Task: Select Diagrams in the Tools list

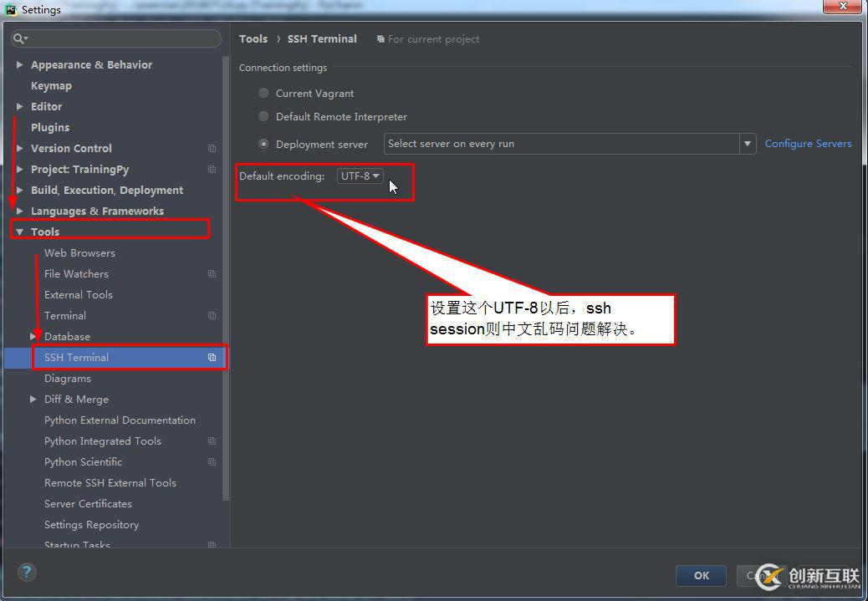Action: [x=68, y=379]
